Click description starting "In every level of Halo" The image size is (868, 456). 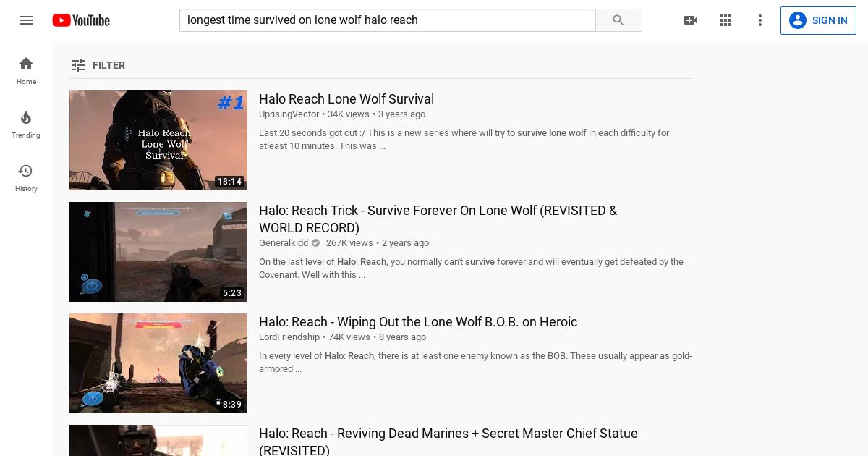[475, 363]
